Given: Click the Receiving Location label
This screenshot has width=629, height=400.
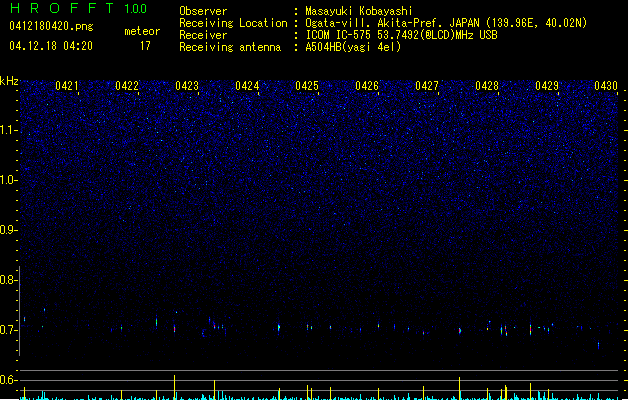Looking at the screenshot, I should point(233,23).
